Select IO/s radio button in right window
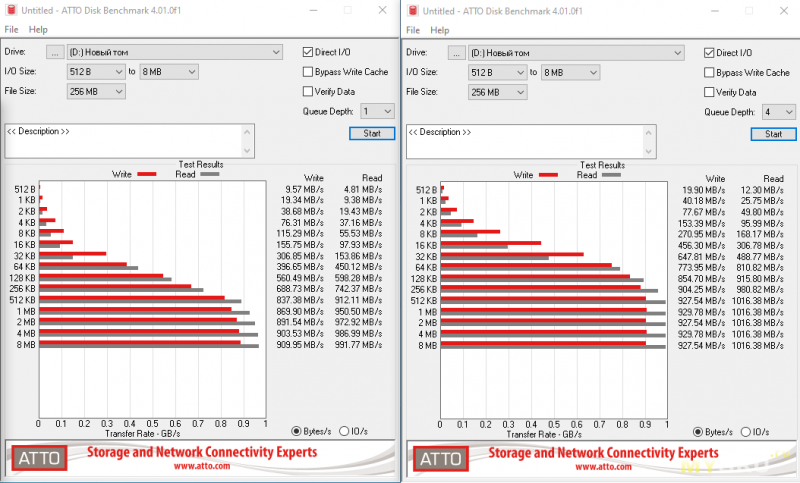The width and height of the screenshot is (800, 483). (745, 432)
